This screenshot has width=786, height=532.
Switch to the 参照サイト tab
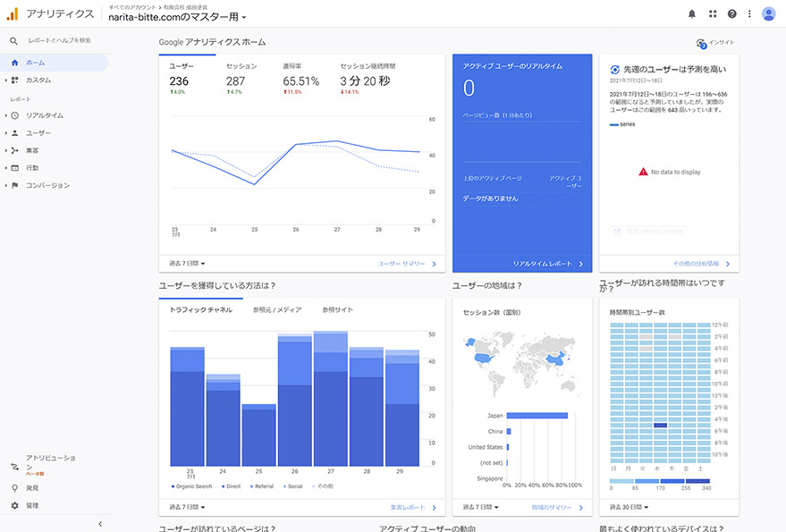[x=337, y=310]
